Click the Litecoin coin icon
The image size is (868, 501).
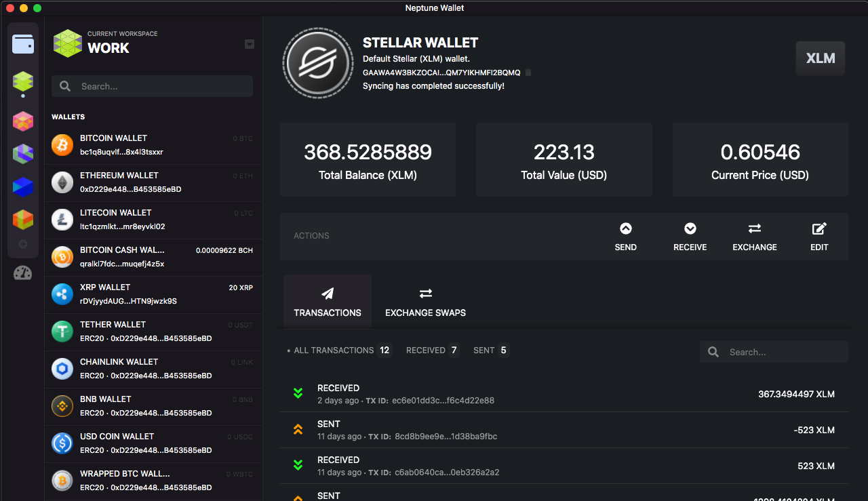62,220
